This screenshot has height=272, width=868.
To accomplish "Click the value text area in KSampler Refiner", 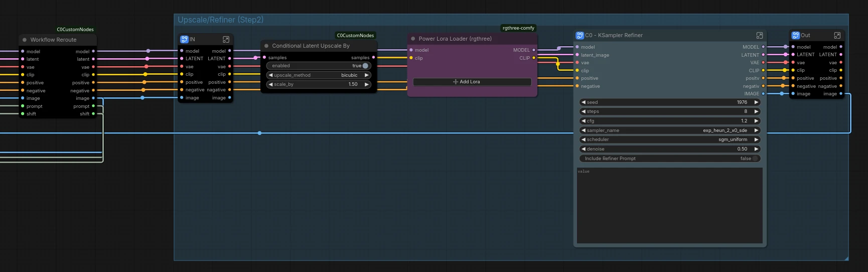I will pyautogui.click(x=670, y=206).
